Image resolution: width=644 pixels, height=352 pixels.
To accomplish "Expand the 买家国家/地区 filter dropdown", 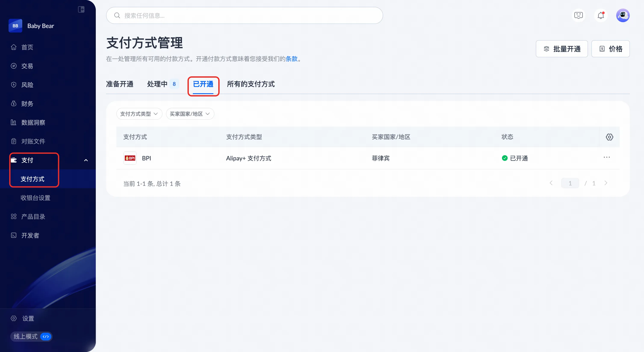I will [x=190, y=114].
